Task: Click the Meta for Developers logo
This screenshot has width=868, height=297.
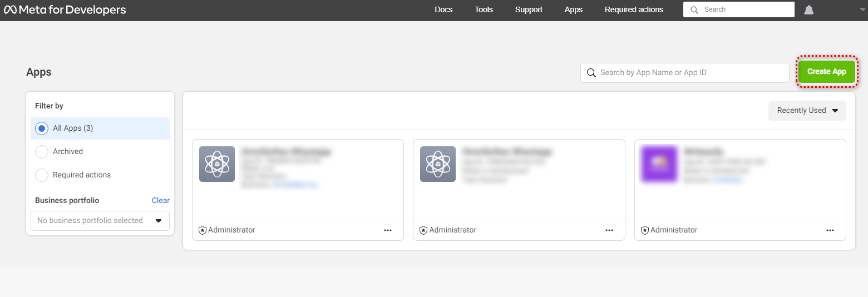Action: [65, 10]
